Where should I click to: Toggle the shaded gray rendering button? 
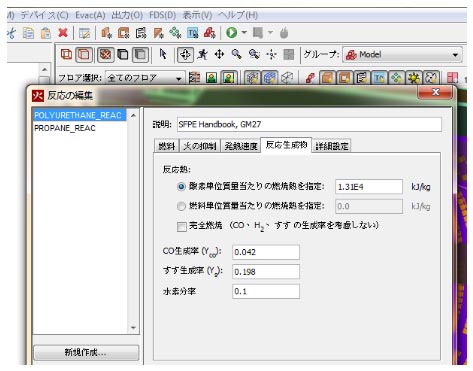click(x=140, y=54)
